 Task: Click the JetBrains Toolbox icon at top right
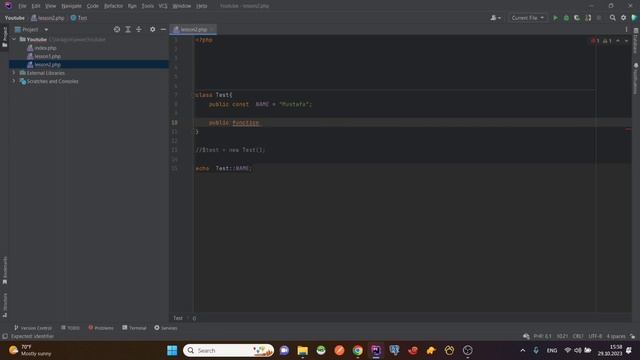pos(634,18)
